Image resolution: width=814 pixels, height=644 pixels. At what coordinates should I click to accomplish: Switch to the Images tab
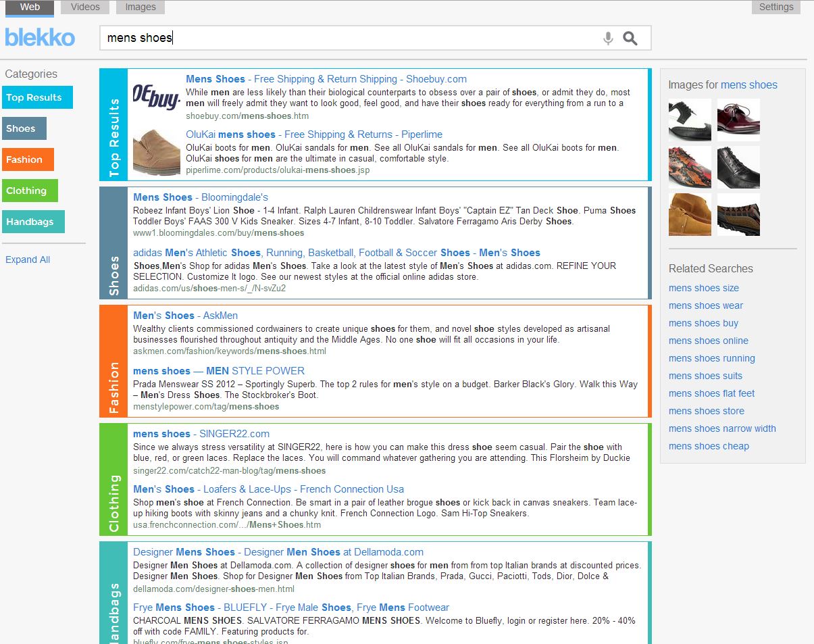141,7
